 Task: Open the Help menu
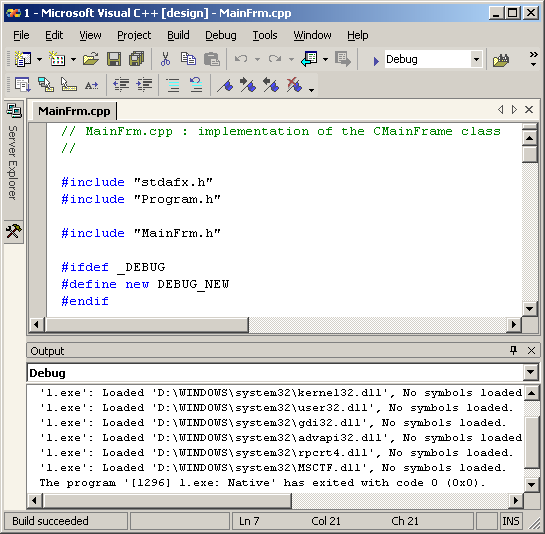[x=358, y=35]
